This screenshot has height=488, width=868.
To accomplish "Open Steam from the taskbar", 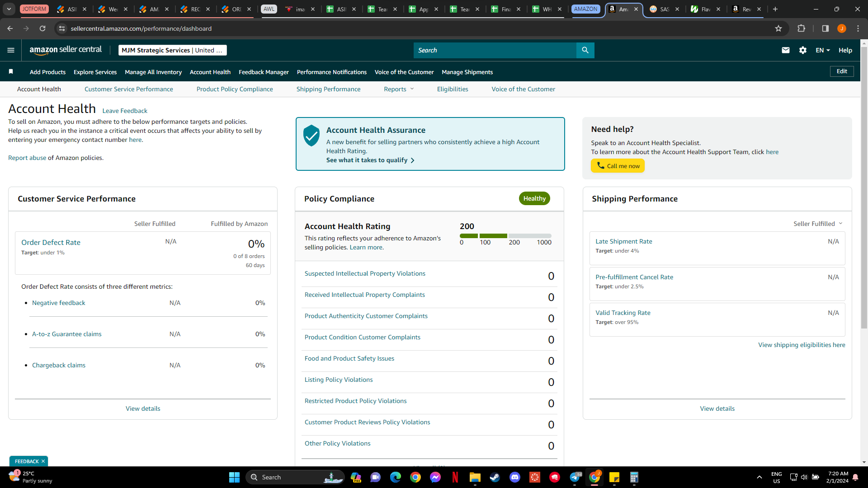I will 495,477.
